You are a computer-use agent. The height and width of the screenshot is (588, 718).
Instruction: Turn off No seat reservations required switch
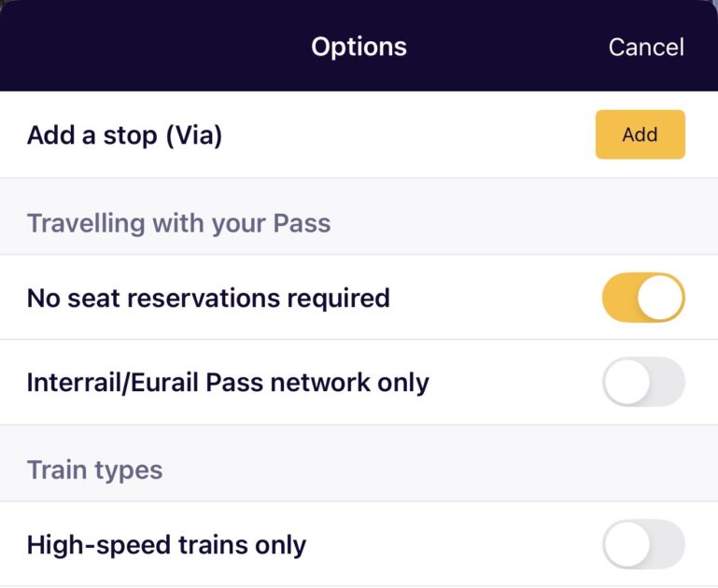point(643,298)
